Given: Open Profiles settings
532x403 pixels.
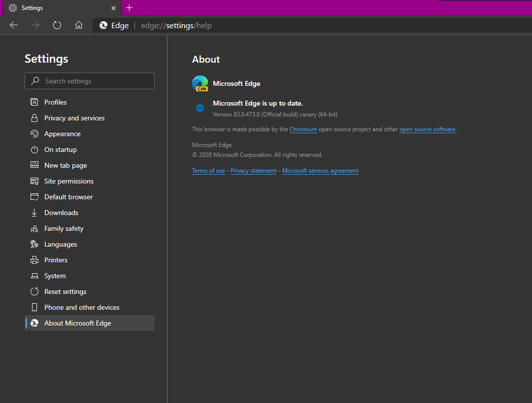Looking at the screenshot, I should pyautogui.click(x=89, y=102).
